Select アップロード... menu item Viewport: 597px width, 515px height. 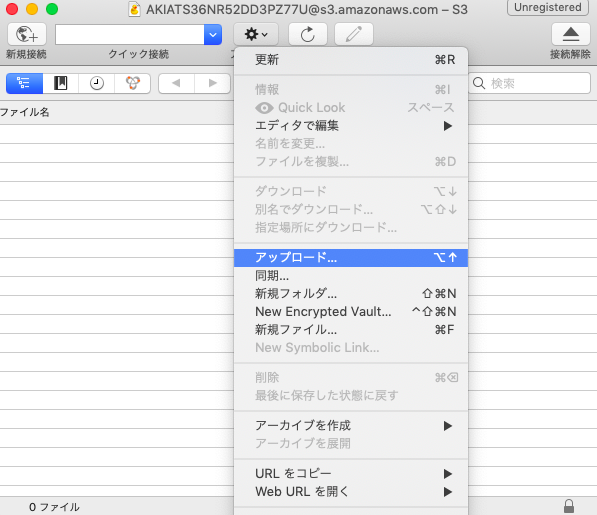[351, 258]
